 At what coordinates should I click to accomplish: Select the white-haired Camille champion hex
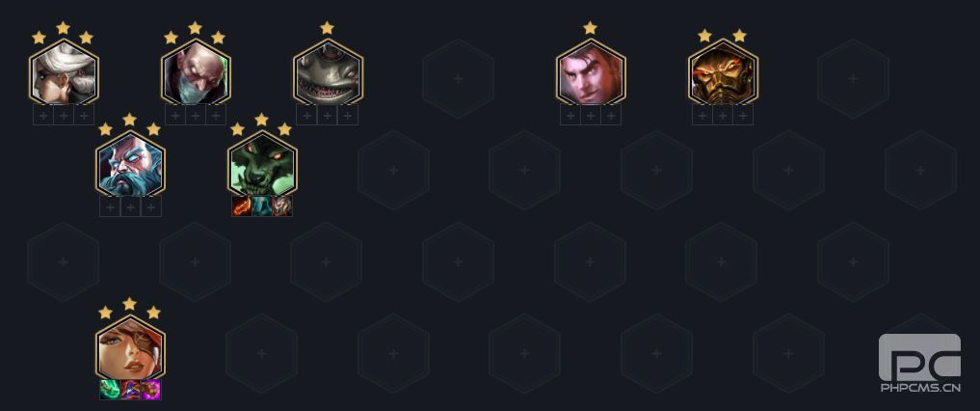tap(64, 71)
